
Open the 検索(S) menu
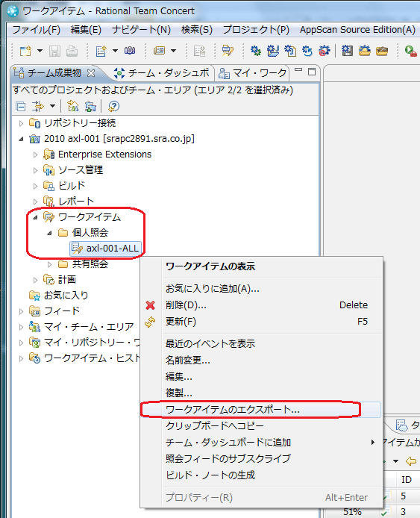(197, 30)
